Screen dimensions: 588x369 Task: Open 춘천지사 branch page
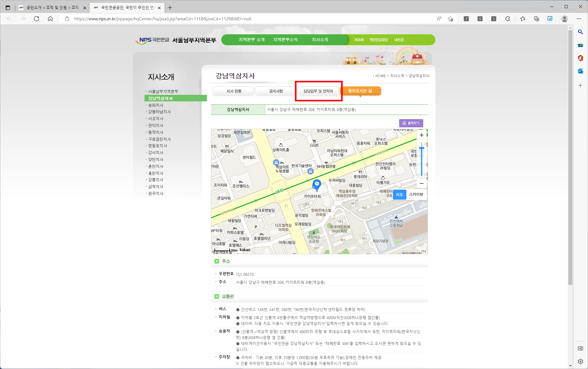pos(156,166)
